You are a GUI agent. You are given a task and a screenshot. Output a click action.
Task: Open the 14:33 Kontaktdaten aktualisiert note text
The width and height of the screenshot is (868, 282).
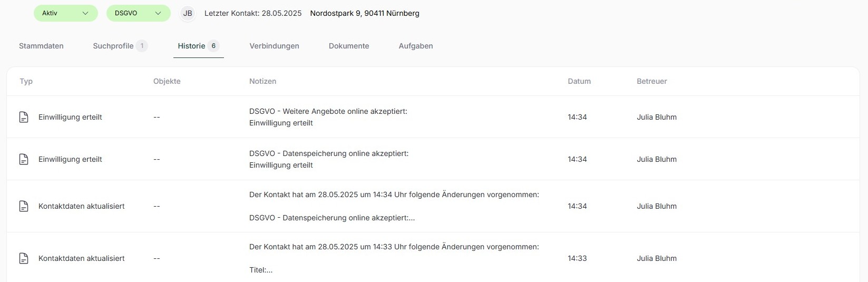(394, 258)
